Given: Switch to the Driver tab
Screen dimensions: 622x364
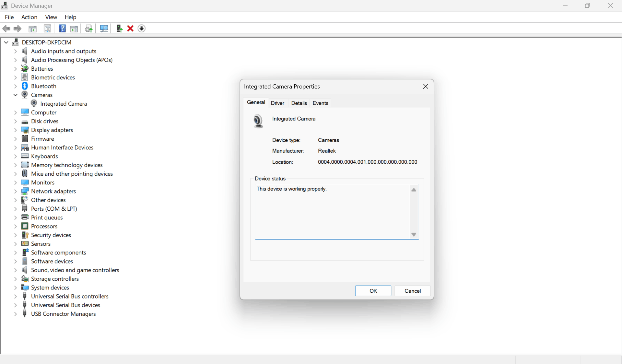Looking at the screenshot, I should pyautogui.click(x=277, y=103).
